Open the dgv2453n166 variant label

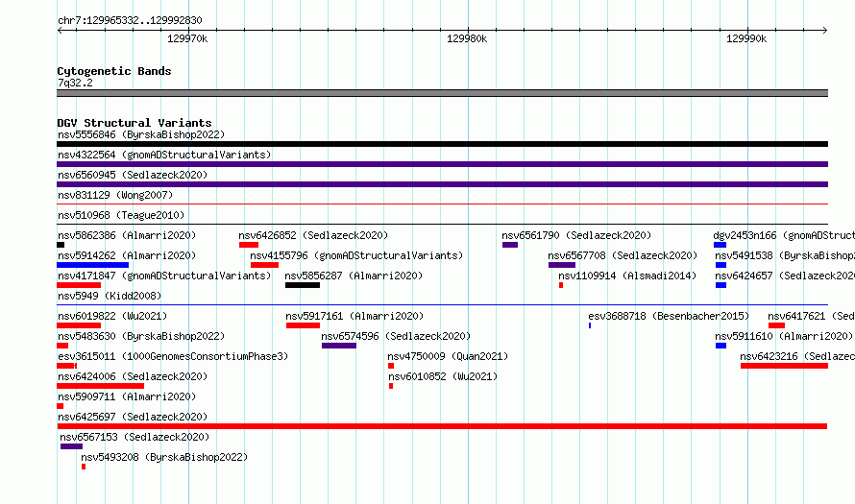click(x=784, y=235)
